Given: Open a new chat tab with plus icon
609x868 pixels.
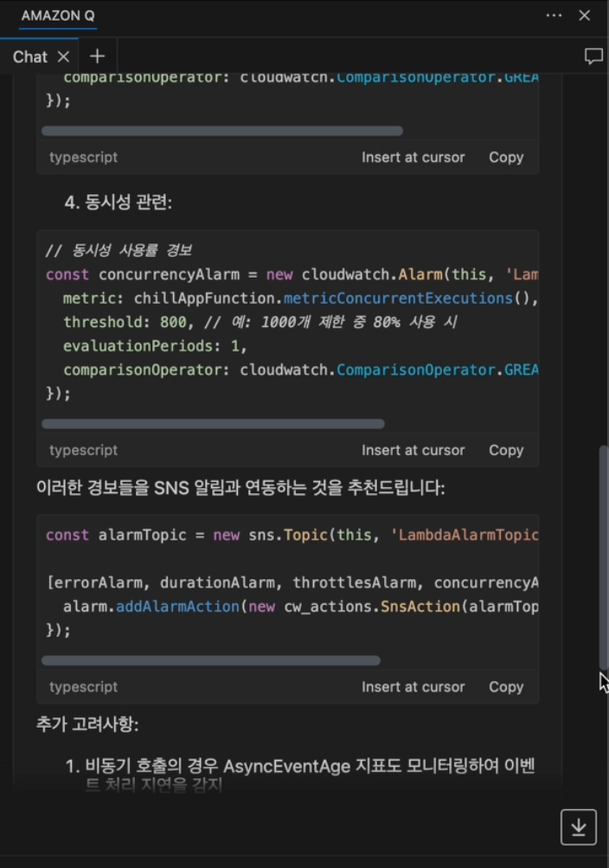Looking at the screenshot, I should point(98,56).
